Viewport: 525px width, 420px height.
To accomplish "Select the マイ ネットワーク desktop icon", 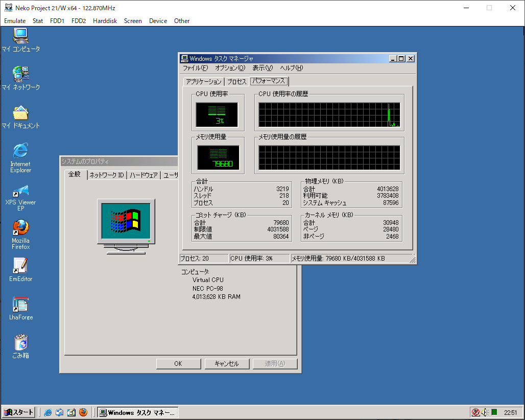I will [21, 78].
